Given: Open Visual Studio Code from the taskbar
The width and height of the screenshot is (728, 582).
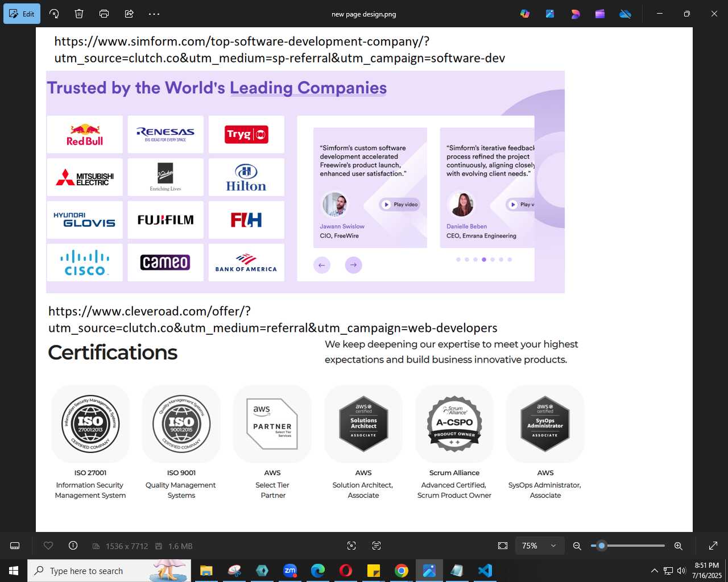Looking at the screenshot, I should point(485,571).
